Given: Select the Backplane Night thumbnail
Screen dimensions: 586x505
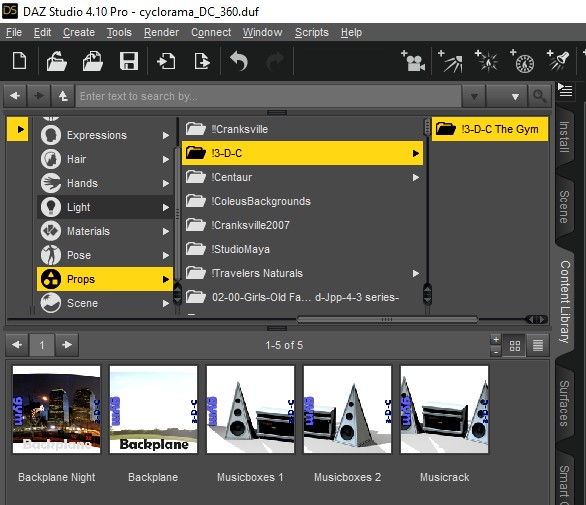Looking at the screenshot, I should point(56,410).
